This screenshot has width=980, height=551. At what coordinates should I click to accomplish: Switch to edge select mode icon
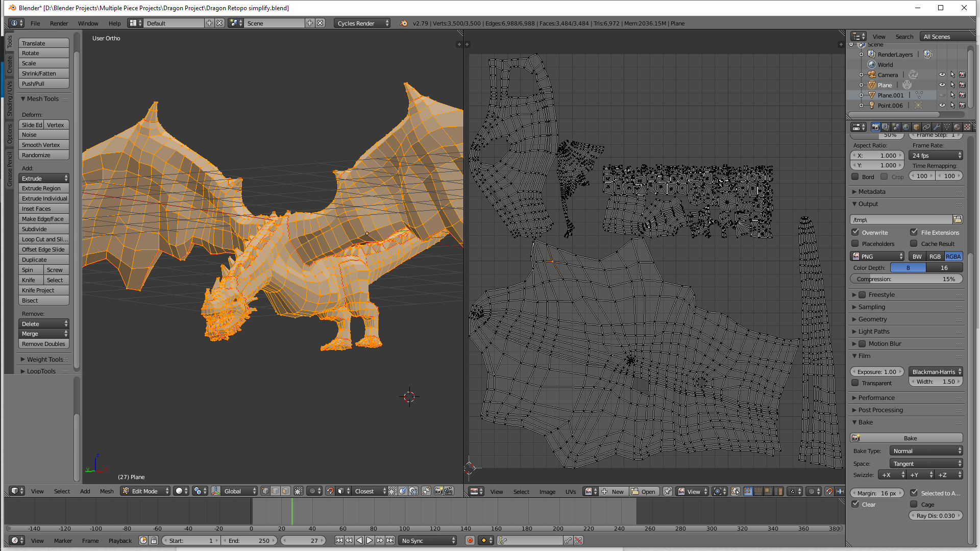point(275,491)
